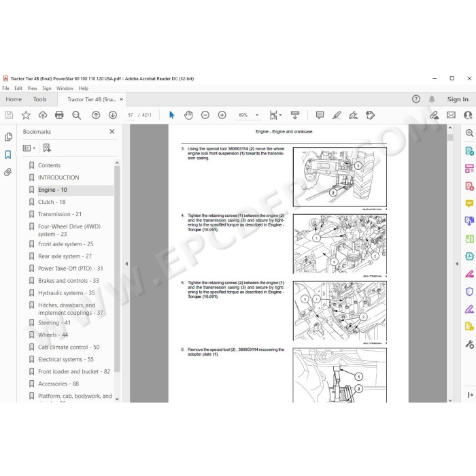Send the file by email envelope icon

(x=451, y=115)
